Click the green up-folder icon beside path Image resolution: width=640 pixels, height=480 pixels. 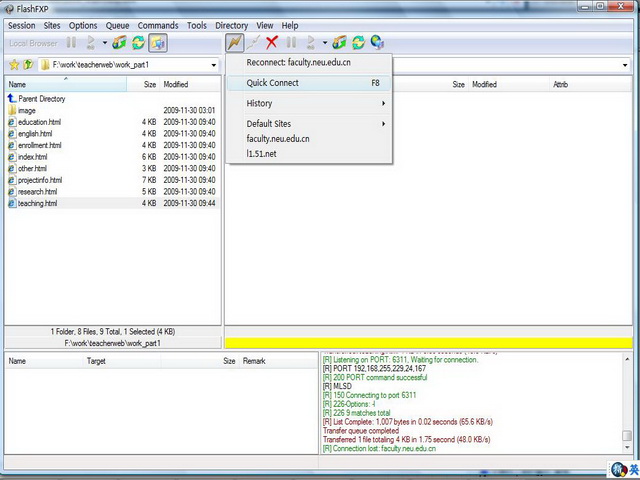(x=28, y=65)
